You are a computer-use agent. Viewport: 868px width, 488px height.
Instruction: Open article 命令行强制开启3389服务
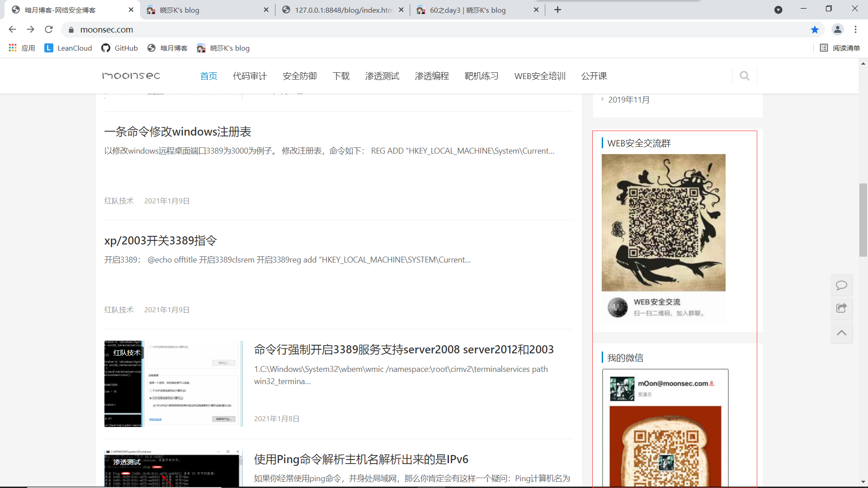pyautogui.click(x=404, y=349)
